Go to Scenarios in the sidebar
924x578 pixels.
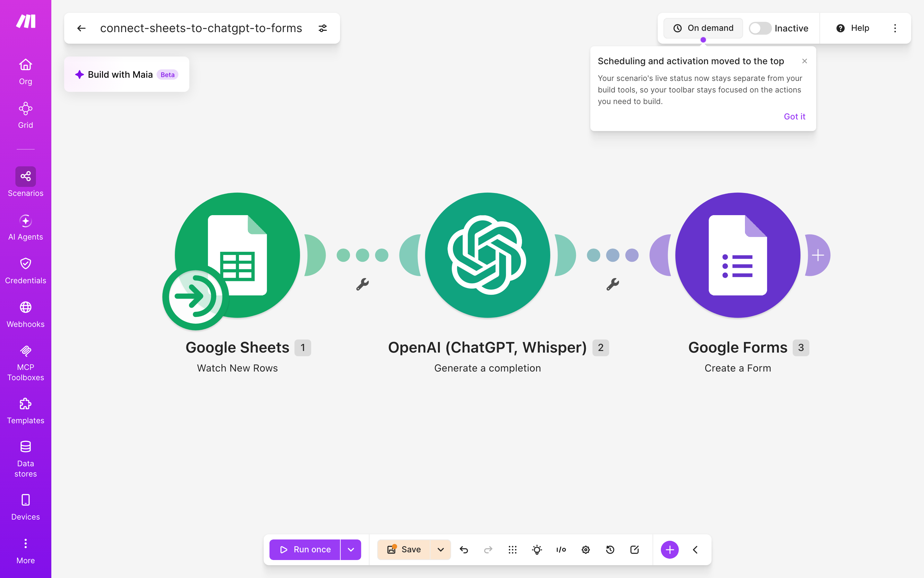[26, 182]
